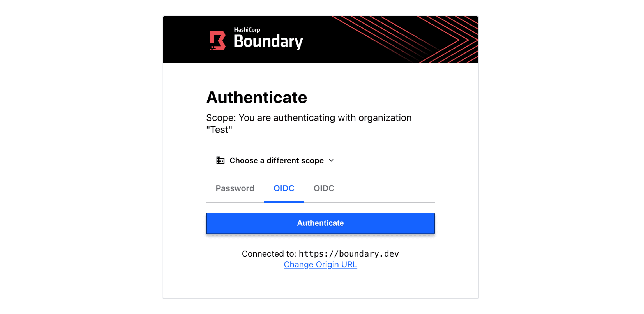Image resolution: width=644 pixels, height=314 pixels.
Task: Switch to the Password tab
Action: pyautogui.click(x=235, y=188)
